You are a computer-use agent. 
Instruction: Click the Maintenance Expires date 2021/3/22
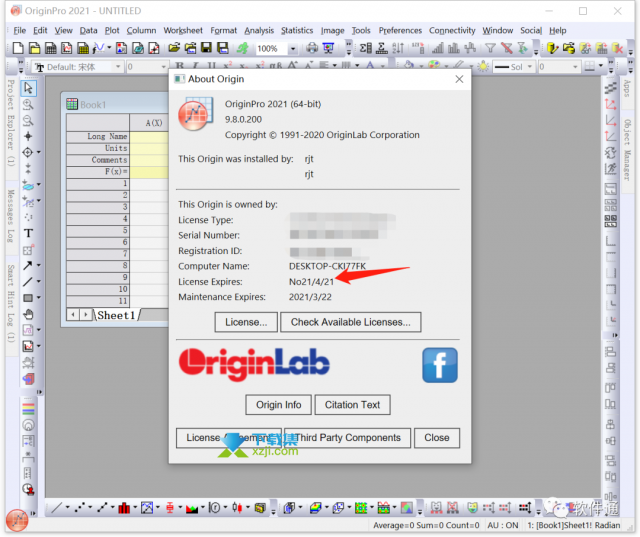click(310, 297)
